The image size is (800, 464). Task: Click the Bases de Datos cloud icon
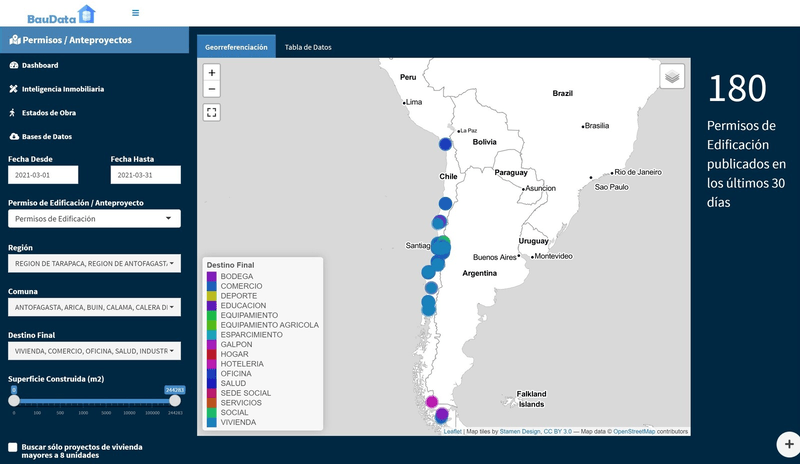point(14,136)
